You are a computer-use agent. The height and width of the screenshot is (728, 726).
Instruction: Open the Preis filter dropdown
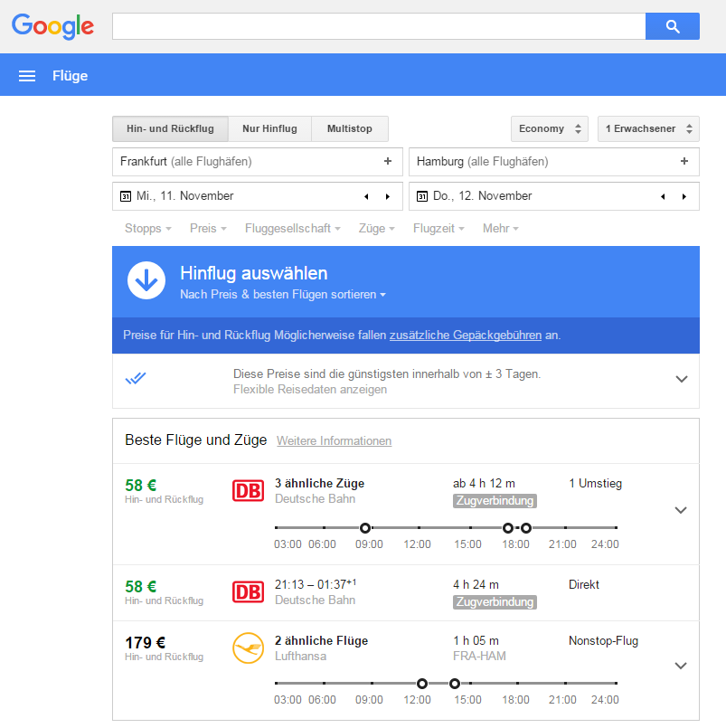(208, 229)
